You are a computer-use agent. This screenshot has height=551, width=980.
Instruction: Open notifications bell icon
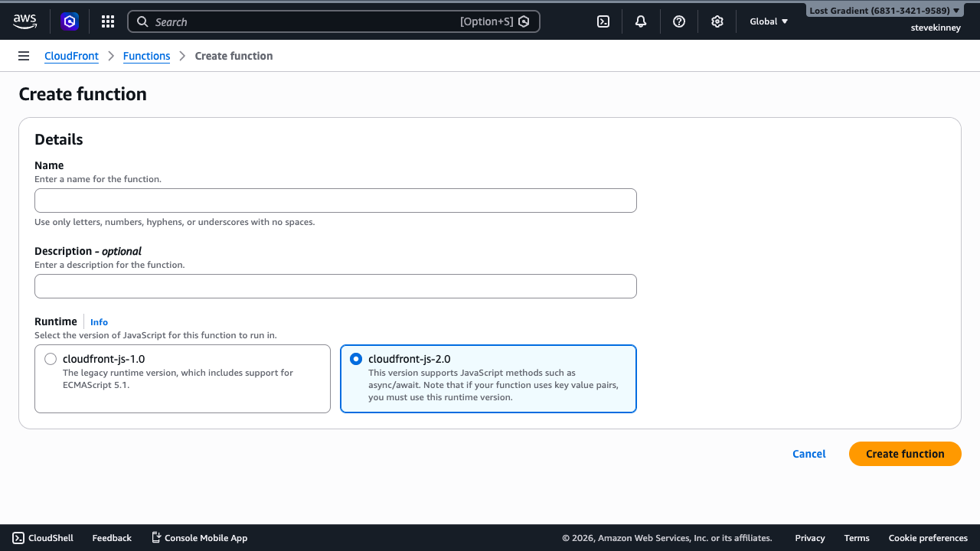click(x=641, y=21)
